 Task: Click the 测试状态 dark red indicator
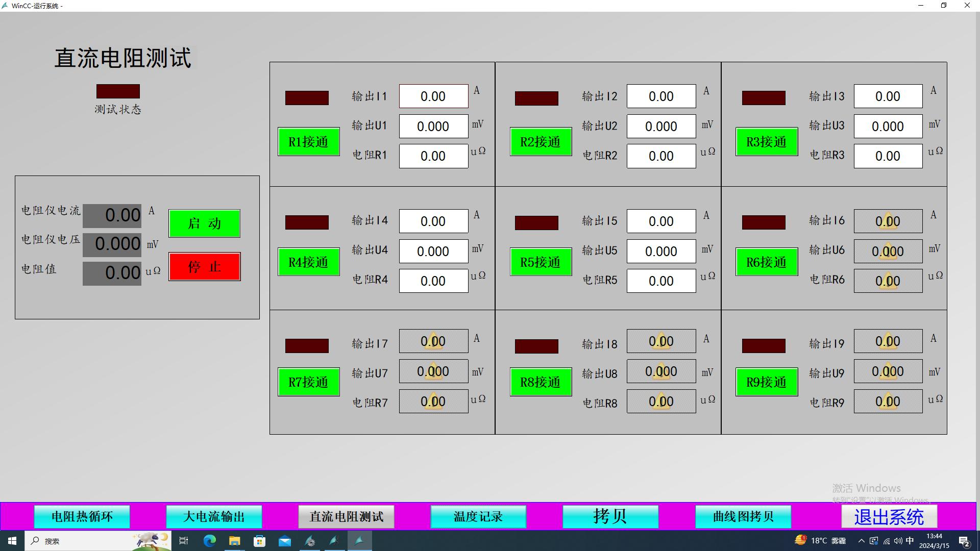(118, 91)
